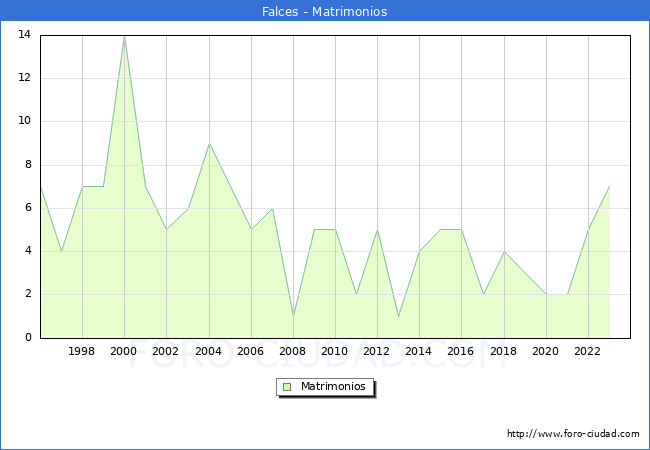This screenshot has width=650, height=450.
Task: Click the last data point at value 7
Action: pos(609,187)
